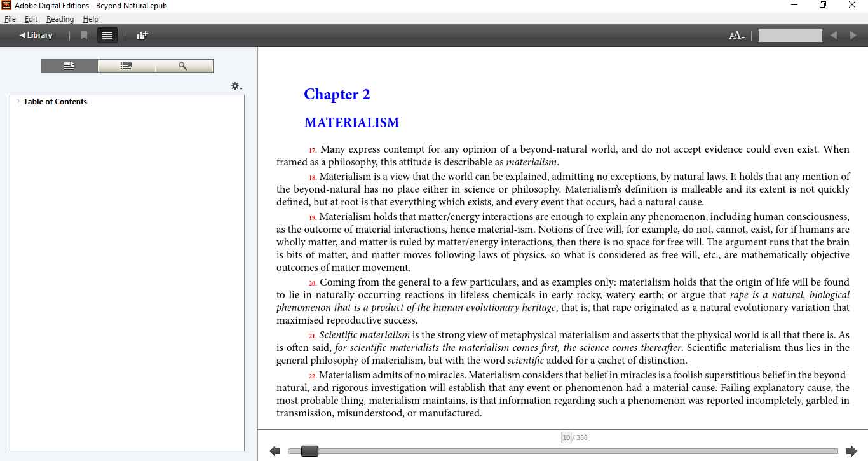Image resolution: width=868 pixels, height=461 pixels.
Task: Click paragraph number 20 marker
Action: pos(313,283)
